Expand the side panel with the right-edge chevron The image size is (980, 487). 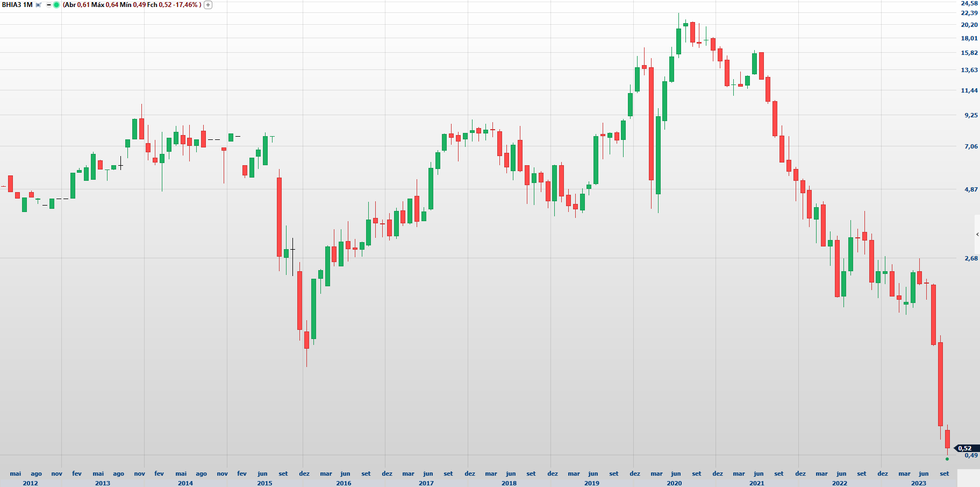tap(977, 234)
